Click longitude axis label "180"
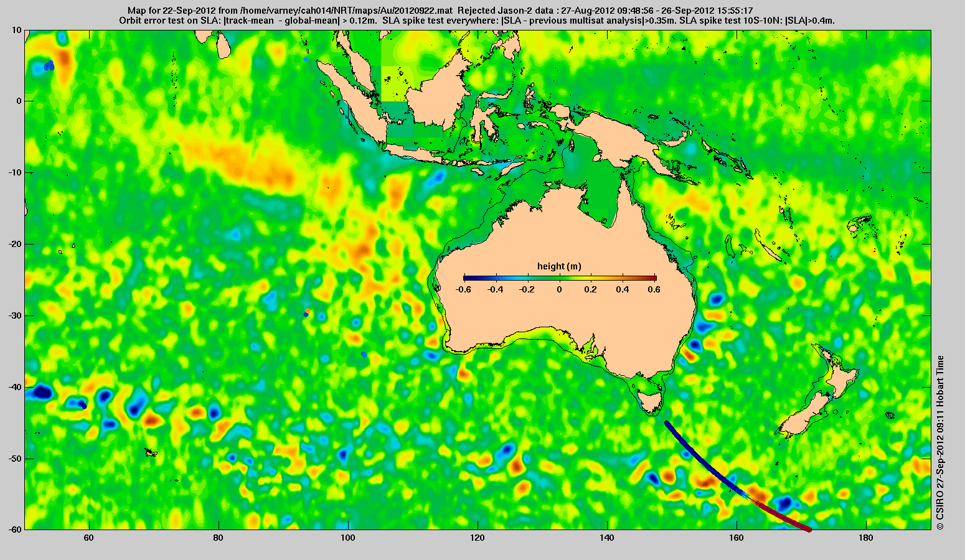 (x=866, y=538)
